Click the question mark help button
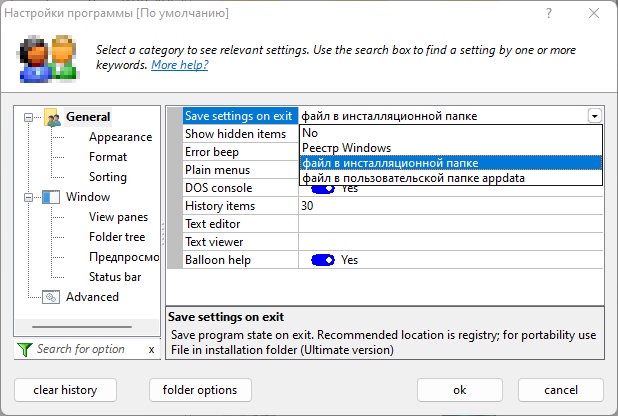618x416 pixels. tap(549, 15)
